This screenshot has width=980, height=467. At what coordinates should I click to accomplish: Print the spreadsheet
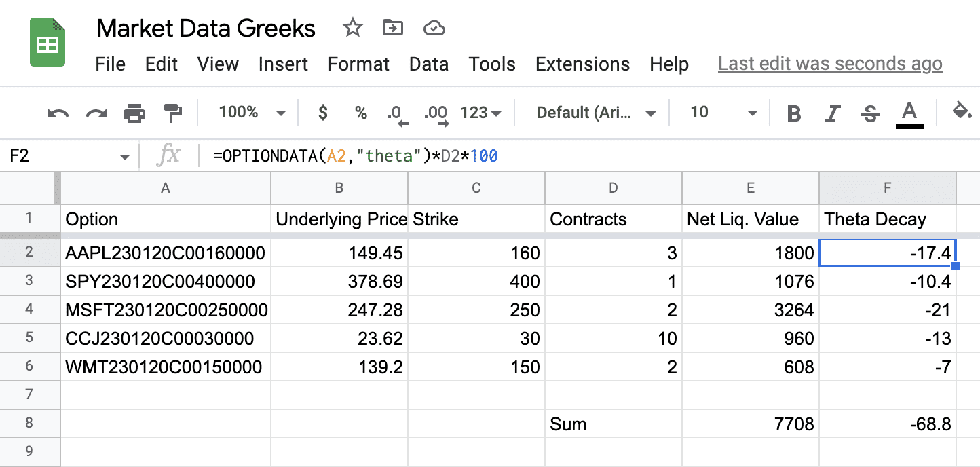[134, 113]
